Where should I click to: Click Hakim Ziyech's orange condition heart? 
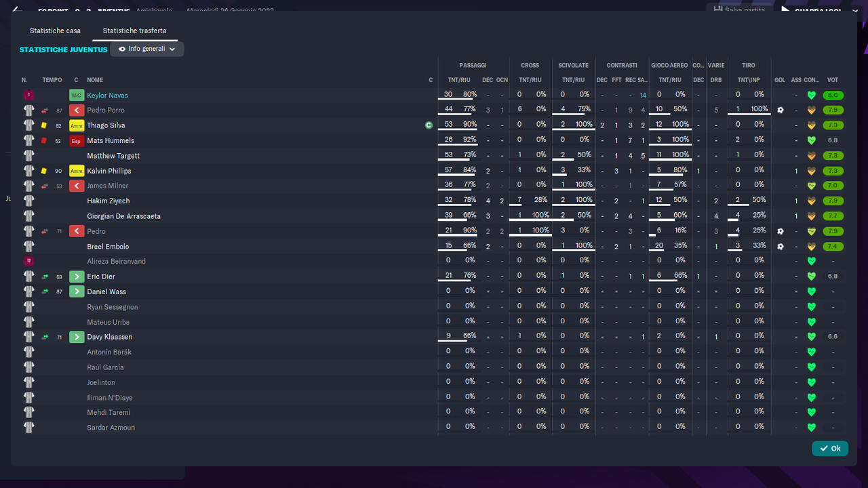(811, 201)
